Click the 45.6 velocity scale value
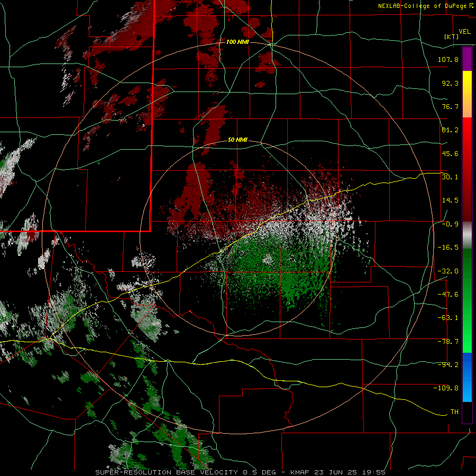The height and width of the screenshot is (476, 476). 450,153
